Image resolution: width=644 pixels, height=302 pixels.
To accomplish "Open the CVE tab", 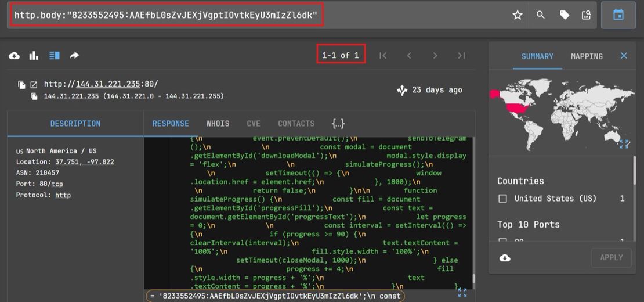I will coord(254,123).
